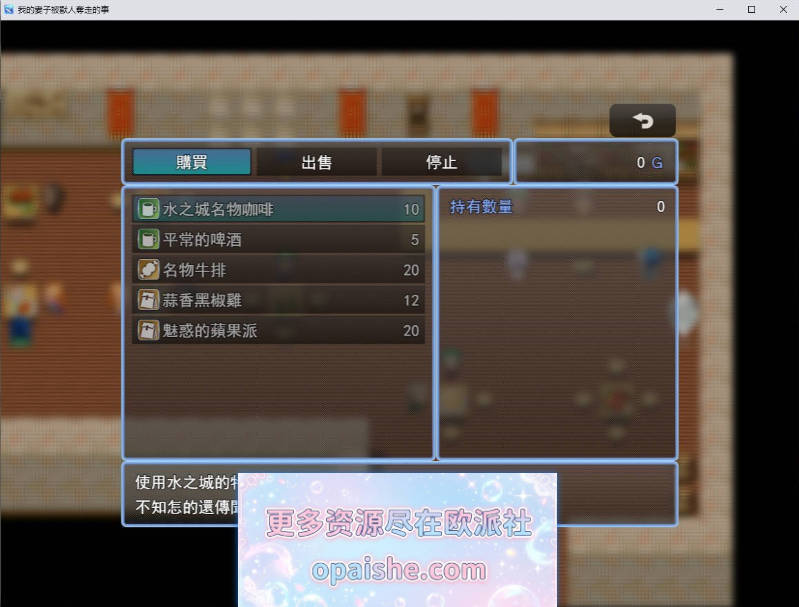Click the 0 G gold amount display
Screen dimensions: 799x607
point(650,163)
